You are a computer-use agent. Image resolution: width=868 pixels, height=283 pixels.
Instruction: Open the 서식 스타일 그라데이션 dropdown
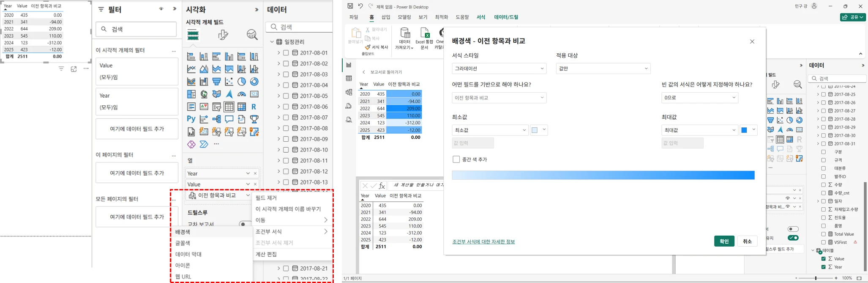click(499, 69)
